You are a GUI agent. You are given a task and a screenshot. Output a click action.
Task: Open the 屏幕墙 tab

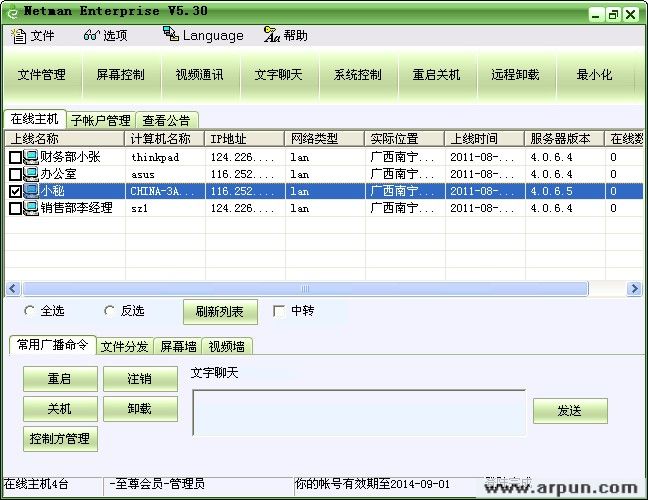point(178,347)
